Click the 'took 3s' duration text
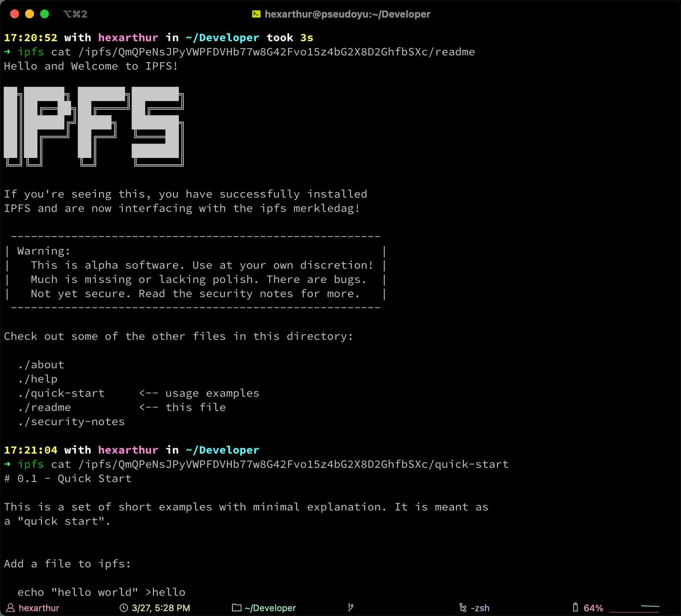Viewport: 681px width, 616px height. (x=290, y=37)
